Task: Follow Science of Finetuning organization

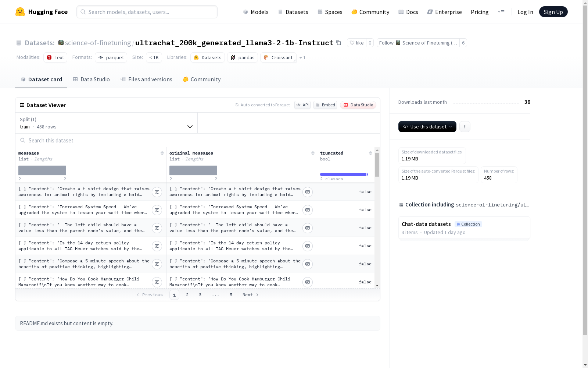Action: (418, 43)
